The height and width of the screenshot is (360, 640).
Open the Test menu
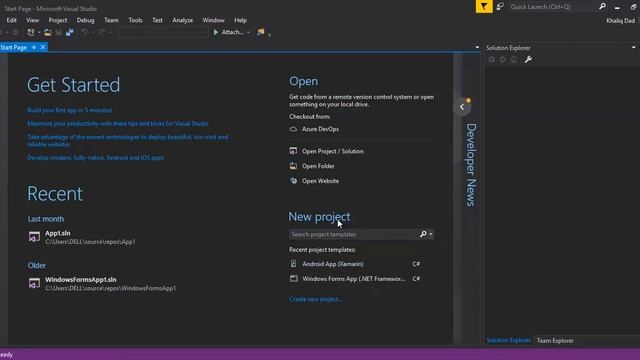[157, 20]
